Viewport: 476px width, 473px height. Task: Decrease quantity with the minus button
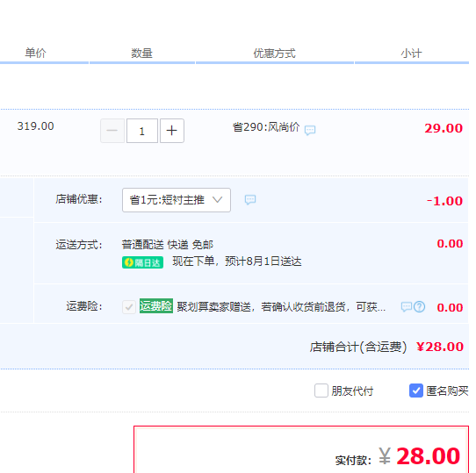[x=112, y=131]
